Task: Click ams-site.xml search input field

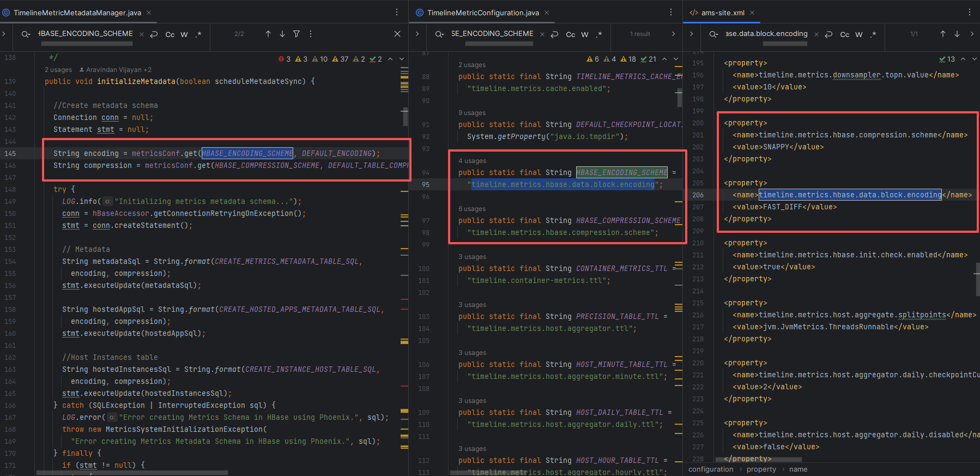Action: pyautogui.click(x=766, y=34)
